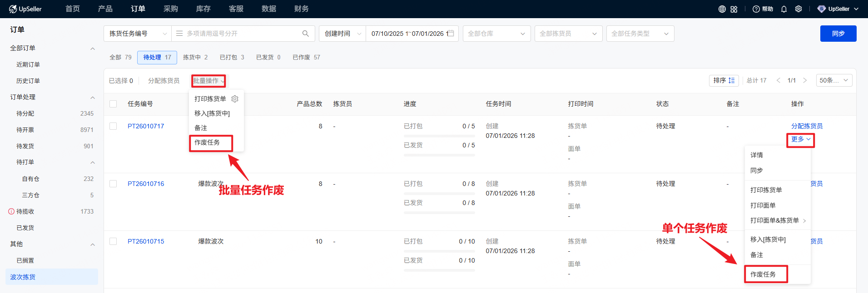Open task link PT26010716
The height and width of the screenshot is (293, 868).
click(146, 184)
